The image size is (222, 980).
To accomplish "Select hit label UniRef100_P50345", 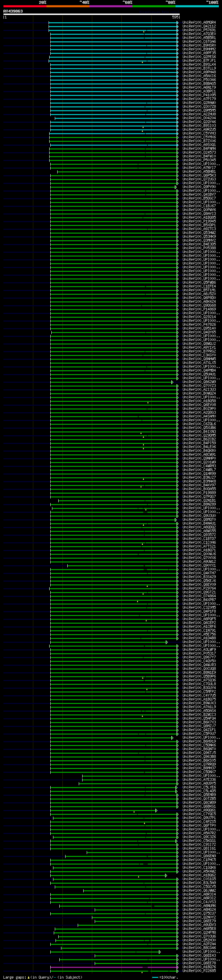I will tap(199, 160).
